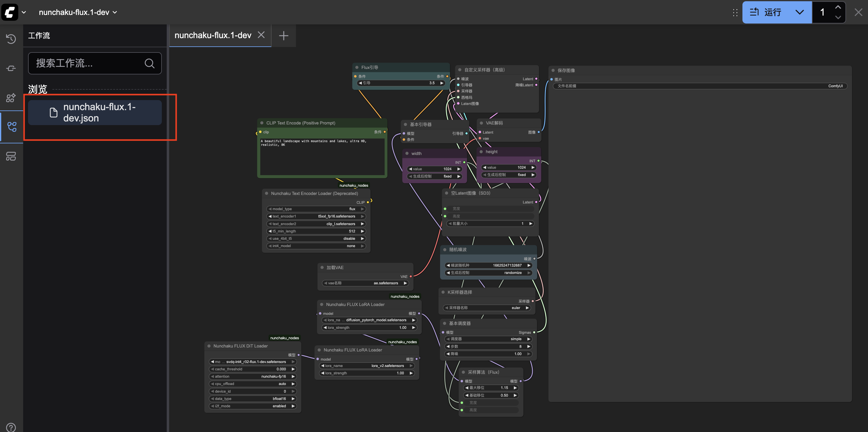This screenshot has height=432, width=868.
Task: Click the node library sidebar icon
Action: click(11, 68)
